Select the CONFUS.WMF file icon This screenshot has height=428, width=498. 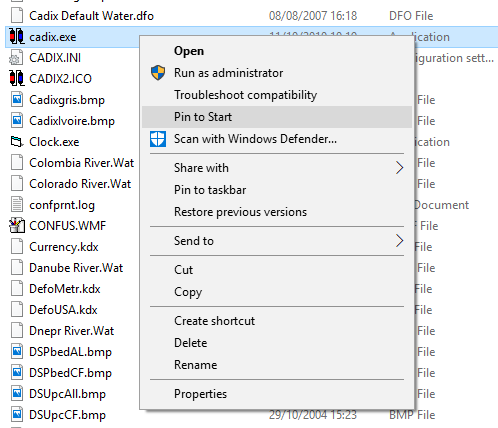[17, 226]
